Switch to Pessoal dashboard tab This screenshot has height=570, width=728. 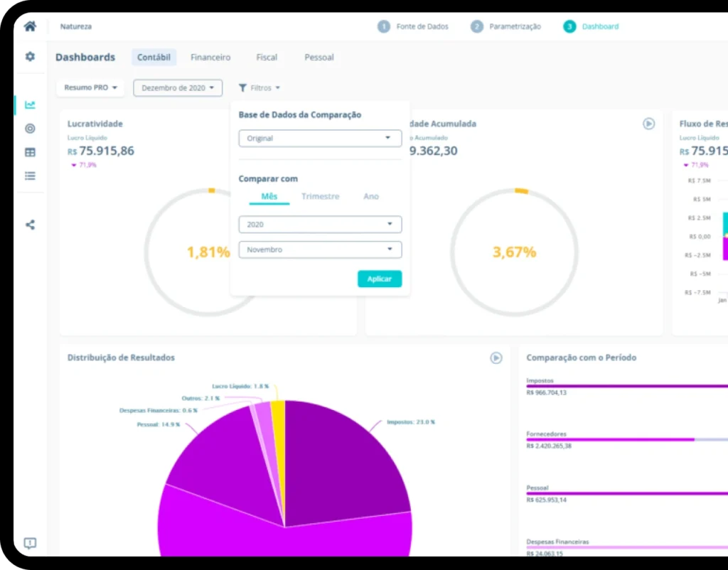(x=319, y=57)
